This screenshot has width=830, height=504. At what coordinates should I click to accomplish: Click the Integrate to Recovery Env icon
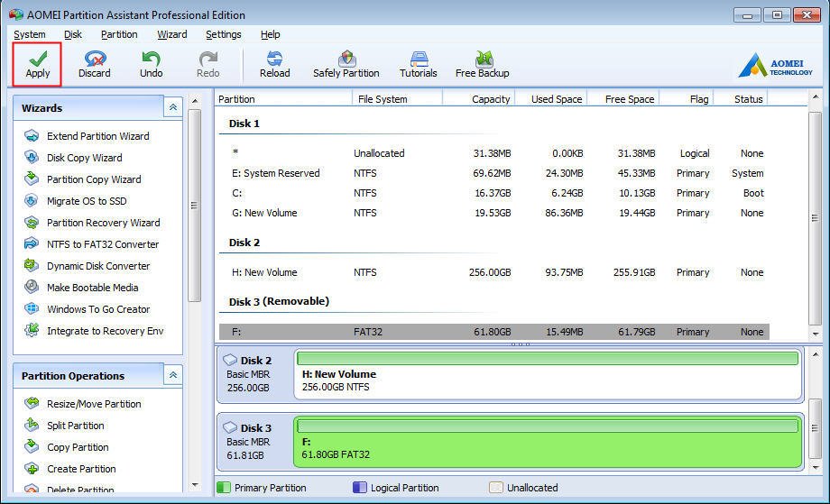pos(32,331)
